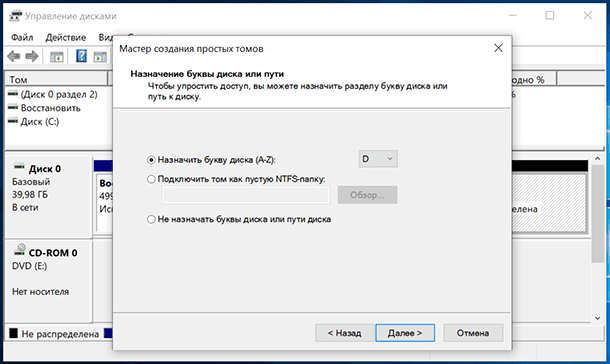Click the < Назад button

point(345,333)
